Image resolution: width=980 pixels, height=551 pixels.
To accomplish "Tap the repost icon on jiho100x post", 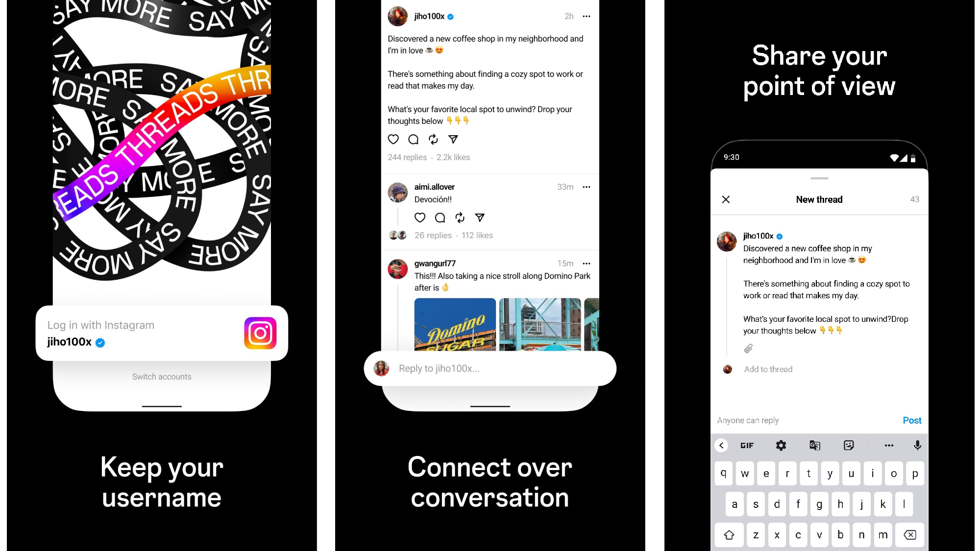I will click(433, 139).
